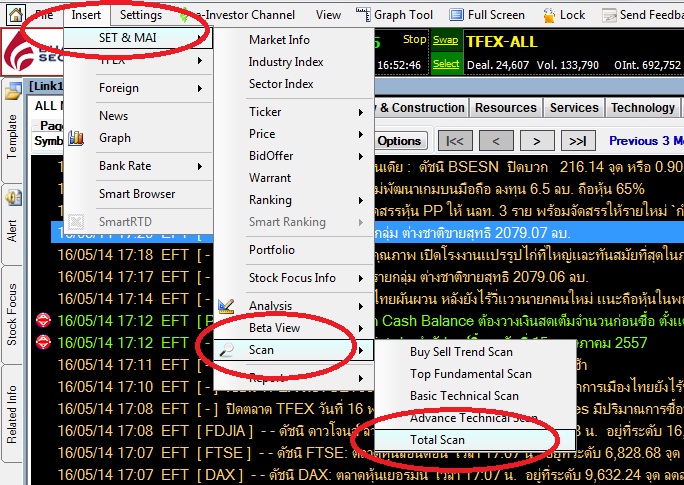Choose News from the Insert menu

pos(113,116)
